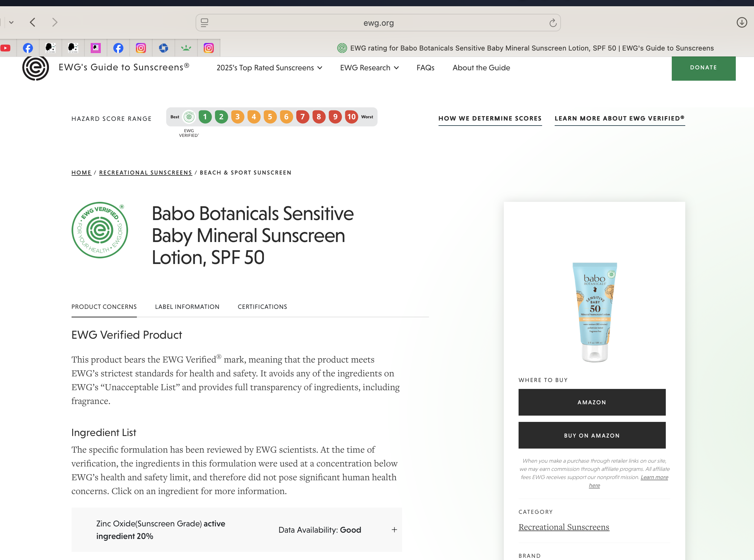Click the 'BEACH & SPORT SUNSCREEN' breadcrumb text
This screenshot has width=754, height=560.
pos(245,173)
